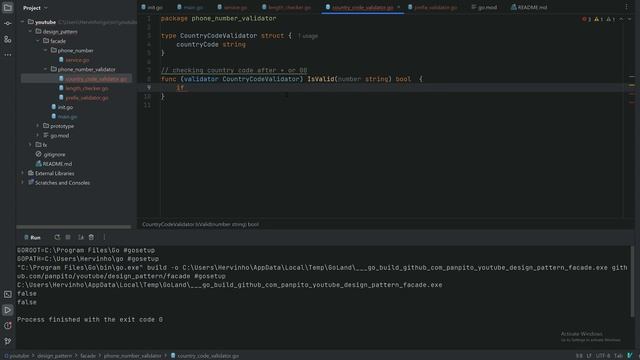The width and height of the screenshot is (640, 360).
Task: Toggle soft-wrap or sort output icon
Action: coord(80,237)
